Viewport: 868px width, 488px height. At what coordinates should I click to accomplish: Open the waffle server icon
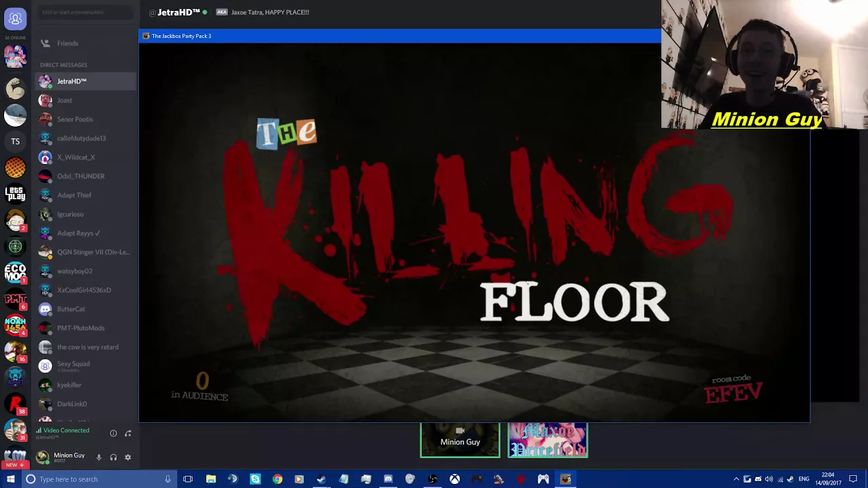point(15,167)
